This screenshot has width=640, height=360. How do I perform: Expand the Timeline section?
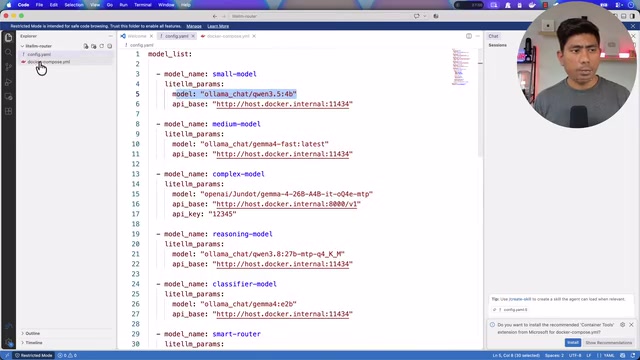click(x=34, y=342)
